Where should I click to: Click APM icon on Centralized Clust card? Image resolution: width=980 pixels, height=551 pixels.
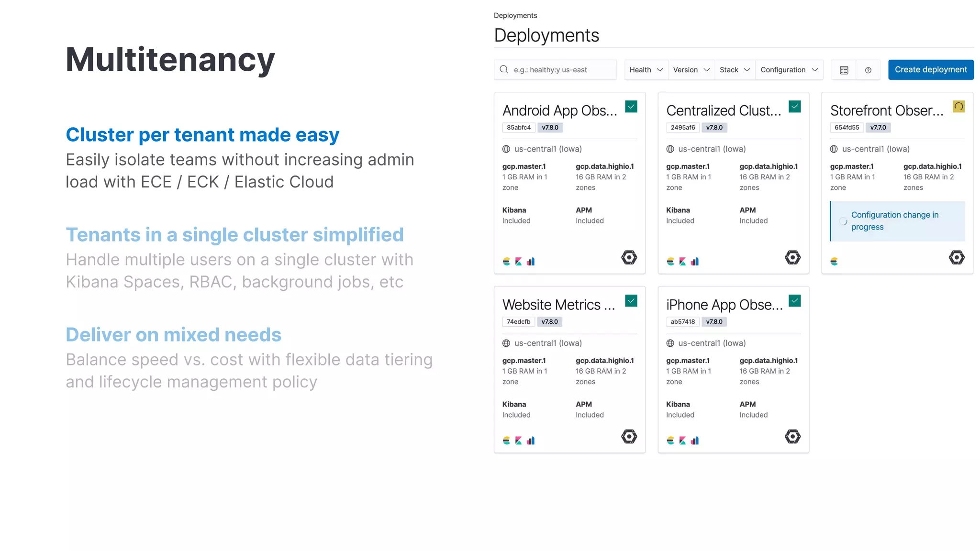695,262
